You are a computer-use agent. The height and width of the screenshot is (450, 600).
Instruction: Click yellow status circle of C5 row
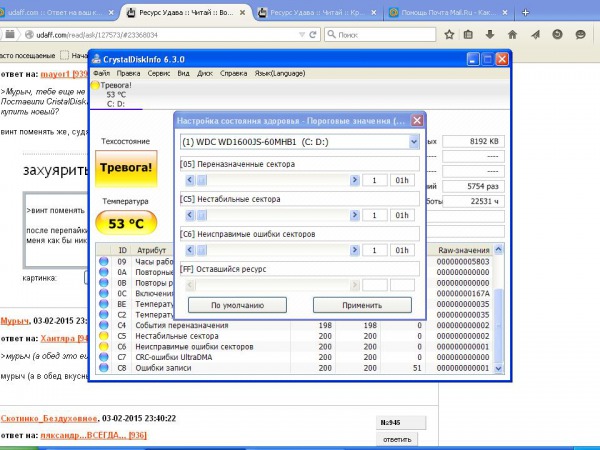pyautogui.click(x=104, y=336)
